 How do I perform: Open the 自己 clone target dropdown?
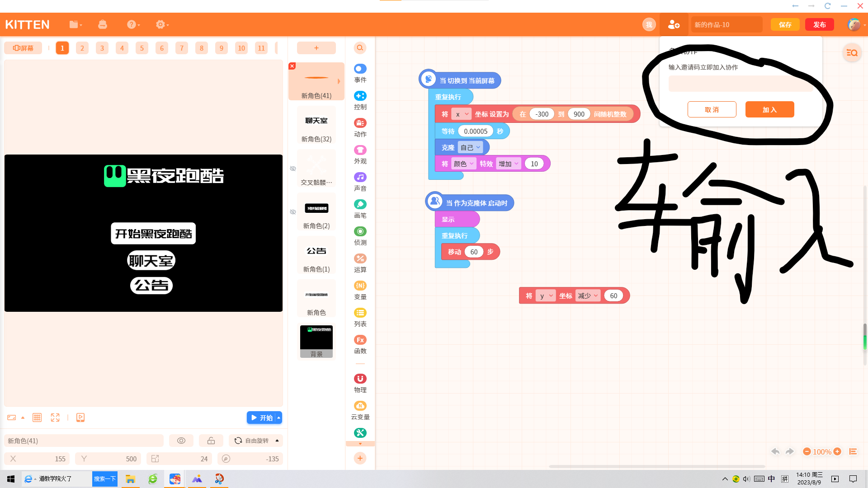click(471, 147)
